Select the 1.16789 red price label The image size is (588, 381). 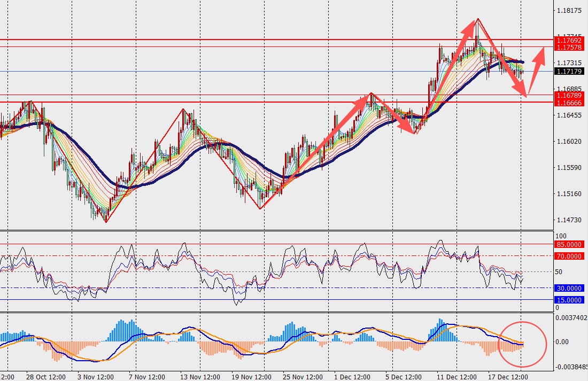click(569, 95)
